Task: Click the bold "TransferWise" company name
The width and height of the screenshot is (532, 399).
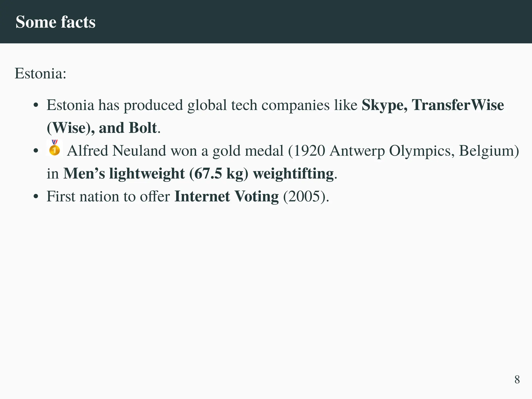Action: [458, 105]
